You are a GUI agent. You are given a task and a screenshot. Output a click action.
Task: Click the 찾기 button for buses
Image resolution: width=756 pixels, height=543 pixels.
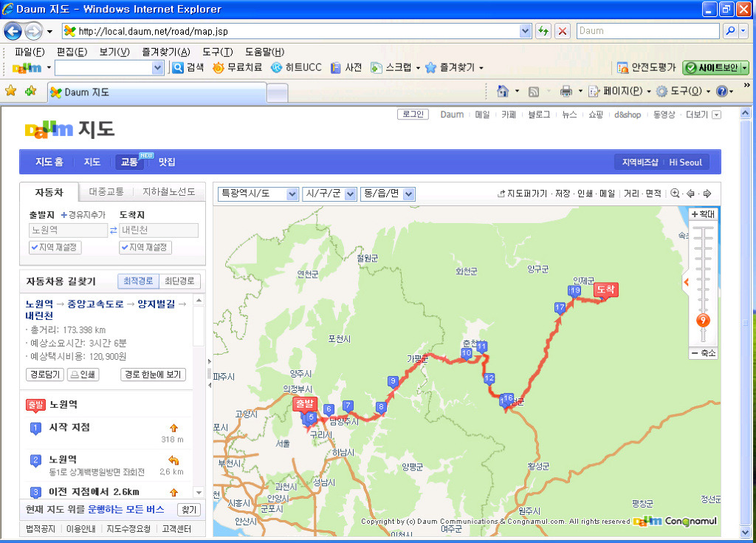pos(189,510)
